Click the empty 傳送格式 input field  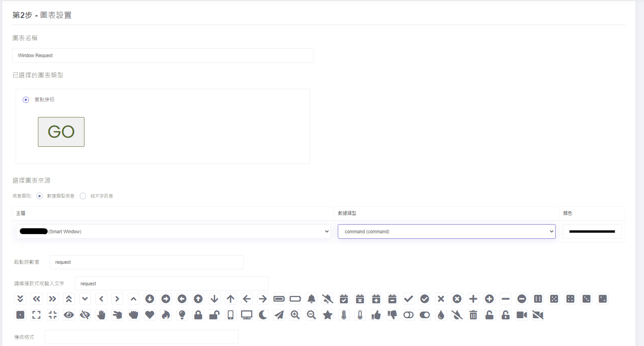(x=141, y=337)
